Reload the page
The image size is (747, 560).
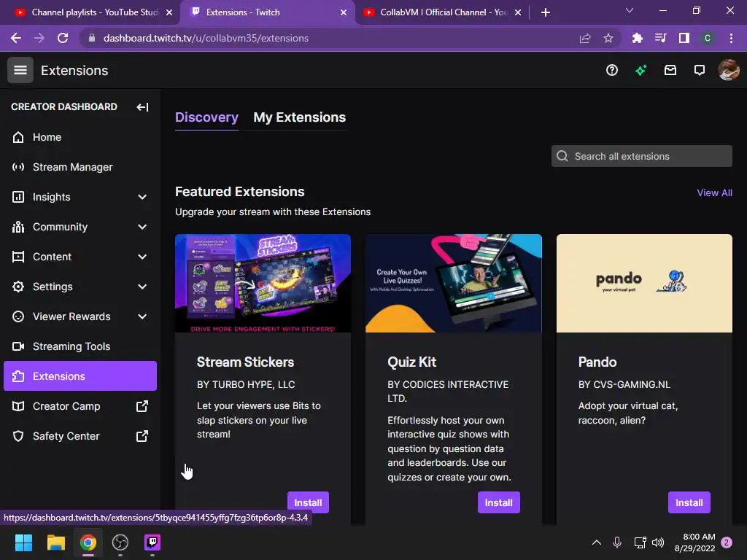(x=63, y=38)
